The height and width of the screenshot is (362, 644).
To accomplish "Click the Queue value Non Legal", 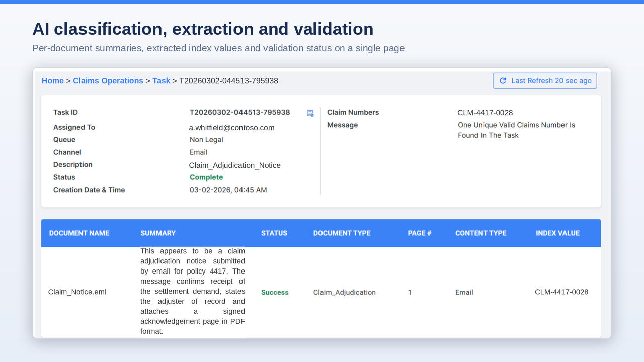I will tap(206, 140).
